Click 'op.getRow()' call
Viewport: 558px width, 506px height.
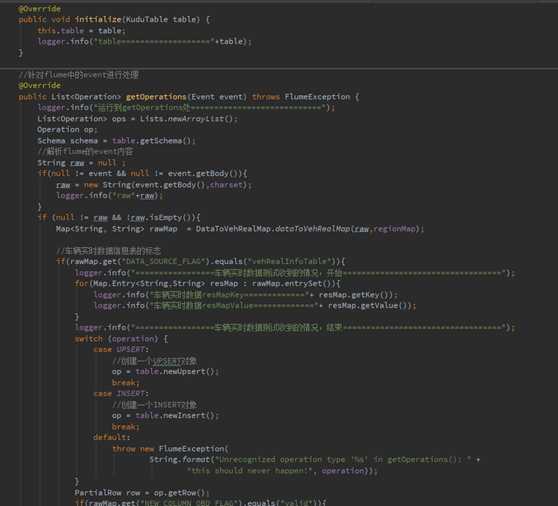click(x=179, y=493)
